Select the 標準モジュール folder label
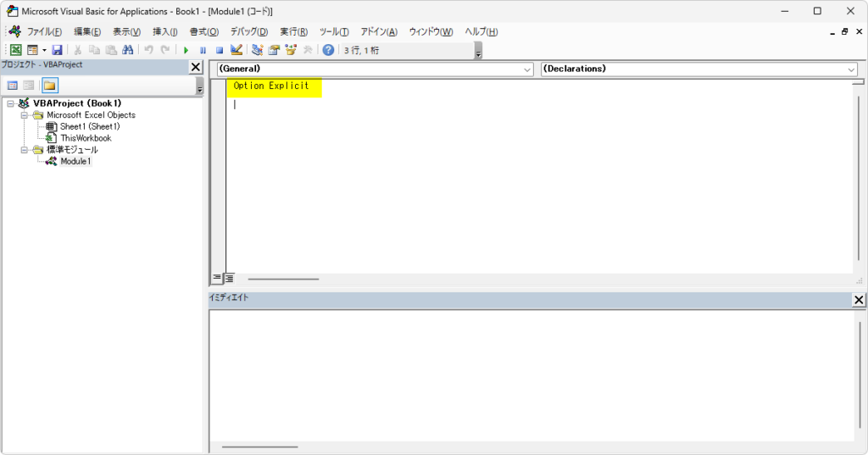This screenshot has width=868, height=455. [73, 149]
